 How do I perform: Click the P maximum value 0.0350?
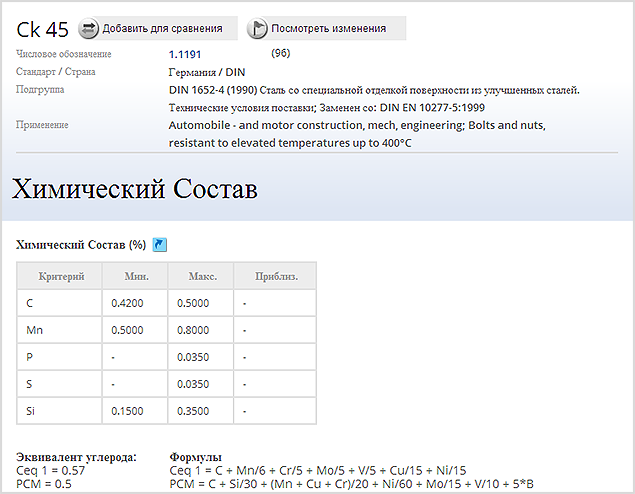193,358
